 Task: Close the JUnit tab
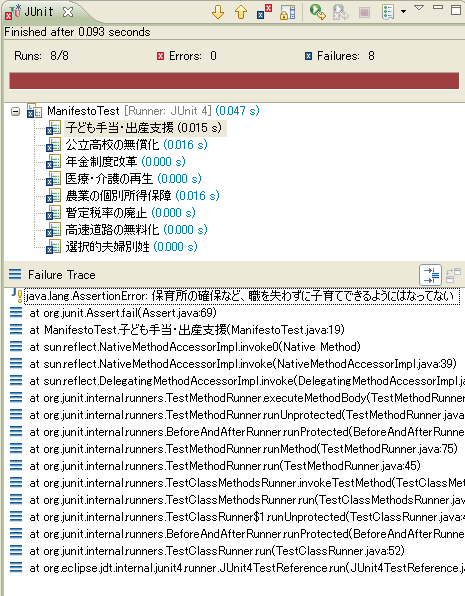tap(68, 12)
